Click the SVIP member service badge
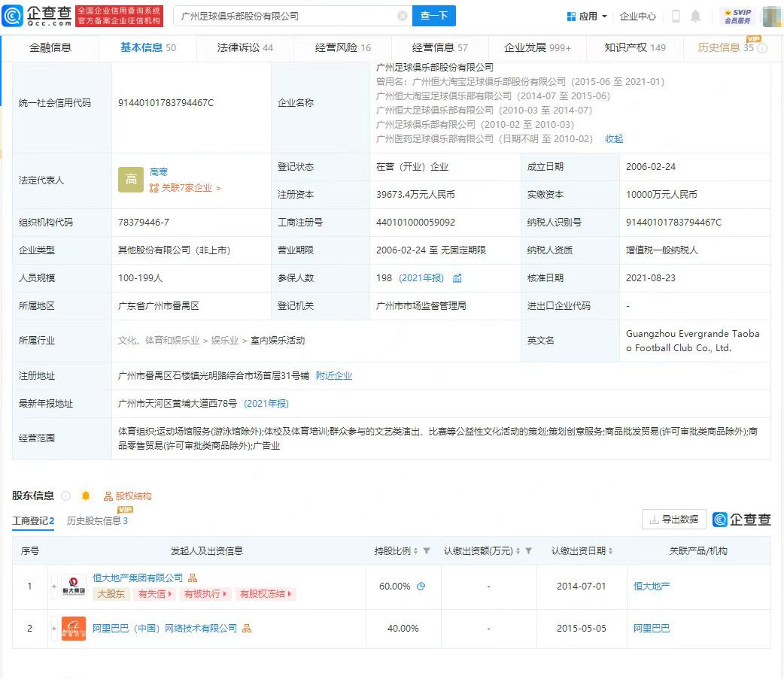Image resolution: width=784 pixels, height=679 pixels. [x=738, y=16]
